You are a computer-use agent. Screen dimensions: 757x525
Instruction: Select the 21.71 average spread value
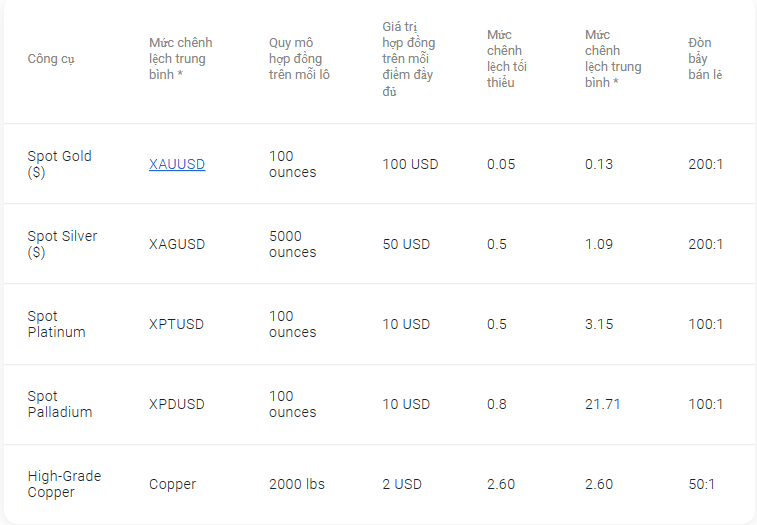tap(603, 404)
